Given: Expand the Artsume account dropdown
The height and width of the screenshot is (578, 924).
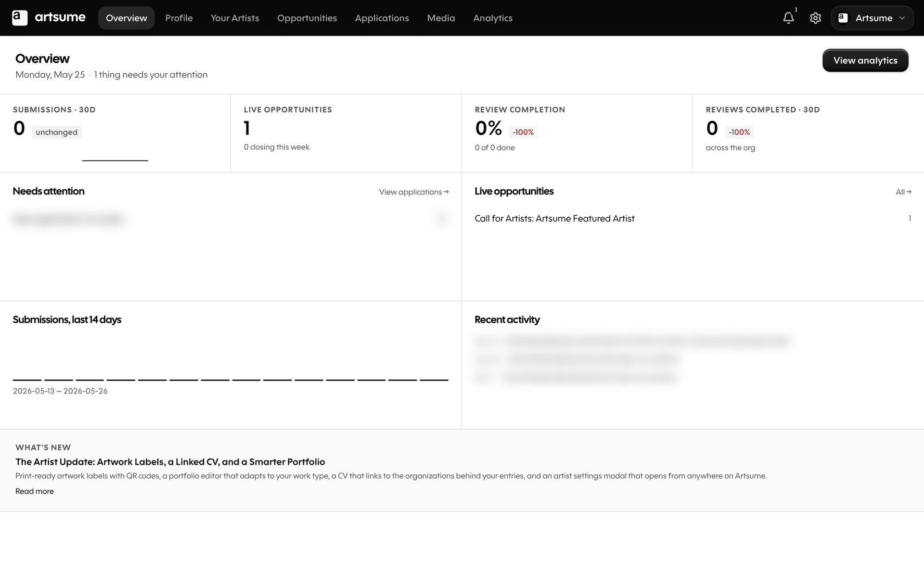Looking at the screenshot, I should tap(872, 18).
